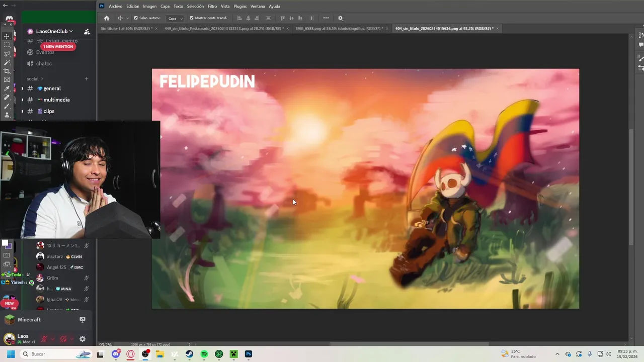Screen dimensions: 644x362
Task: Click the screen mode icon in toolbar
Action: [x=7, y=264]
